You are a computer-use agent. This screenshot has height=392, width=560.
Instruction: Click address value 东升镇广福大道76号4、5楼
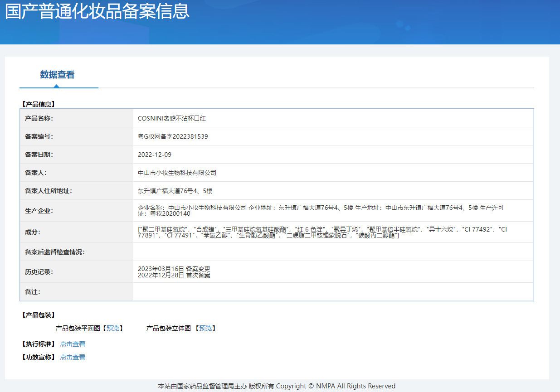(175, 191)
